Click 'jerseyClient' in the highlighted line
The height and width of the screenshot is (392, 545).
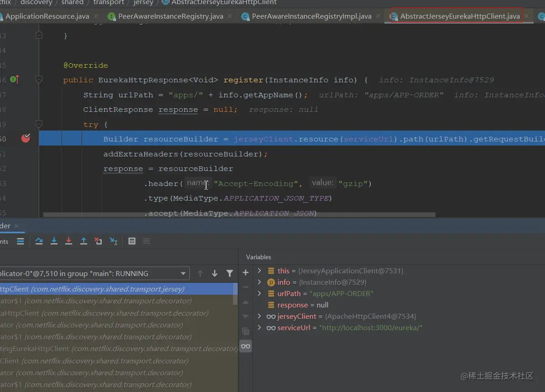click(263, 139)
